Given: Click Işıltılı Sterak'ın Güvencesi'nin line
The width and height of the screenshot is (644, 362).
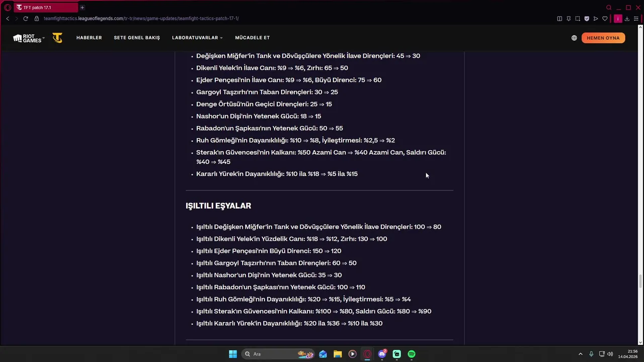Looking at the screenshot, I should coord(314,311).
